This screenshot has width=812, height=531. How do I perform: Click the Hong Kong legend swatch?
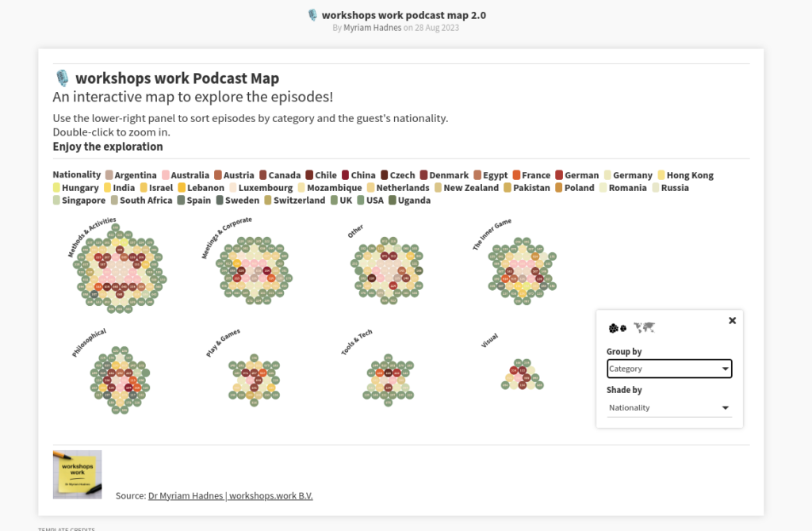coord(661,175)
